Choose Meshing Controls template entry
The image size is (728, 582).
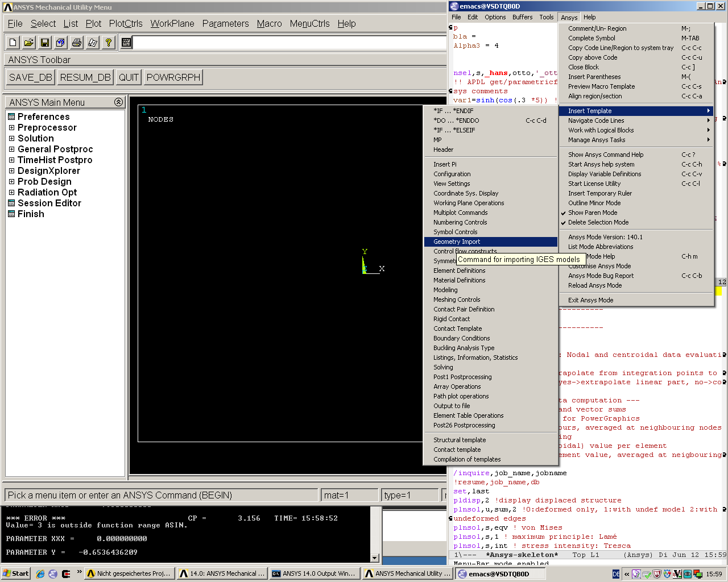pyautogui.click(x=491, y=300)
